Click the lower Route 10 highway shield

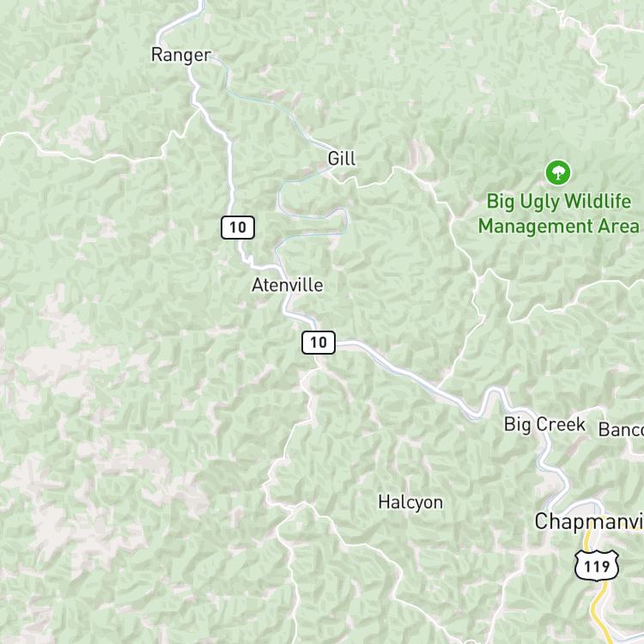[x=319, y=342]
